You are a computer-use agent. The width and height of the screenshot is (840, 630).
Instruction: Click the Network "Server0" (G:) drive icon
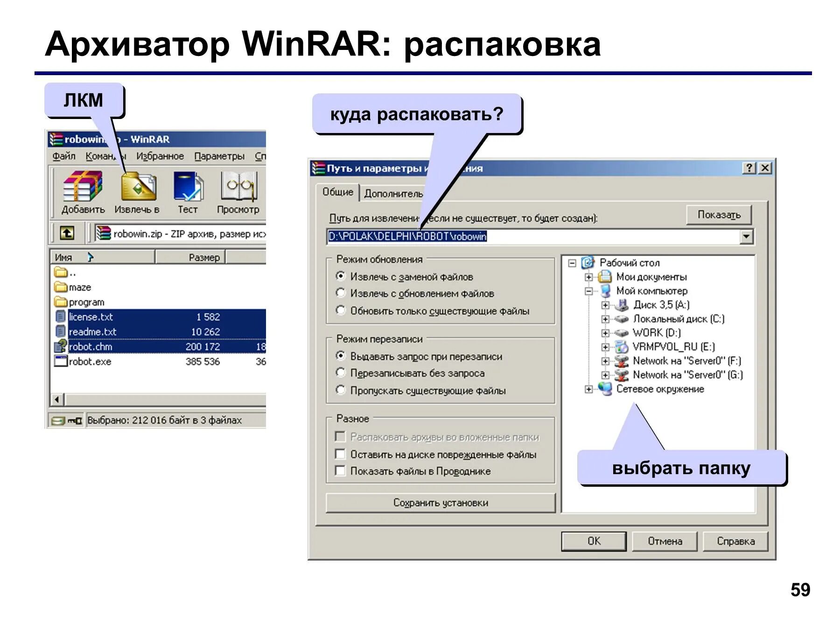click(622, 375)
